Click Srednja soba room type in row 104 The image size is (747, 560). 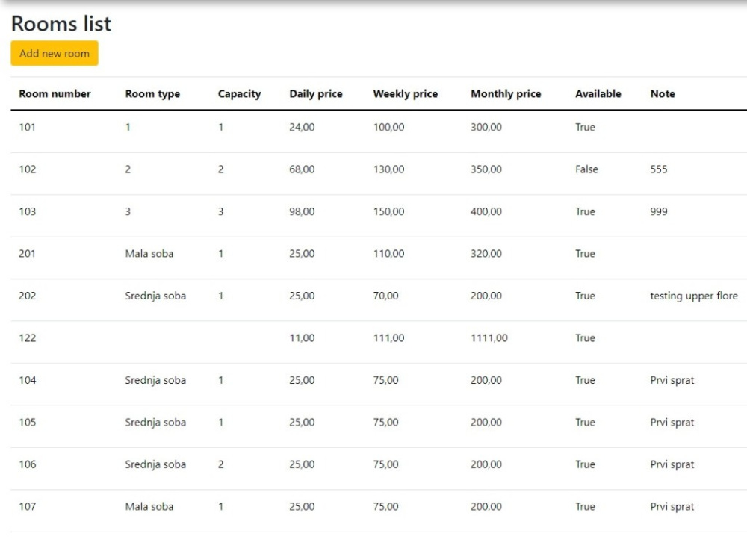[x=155, y=380]
